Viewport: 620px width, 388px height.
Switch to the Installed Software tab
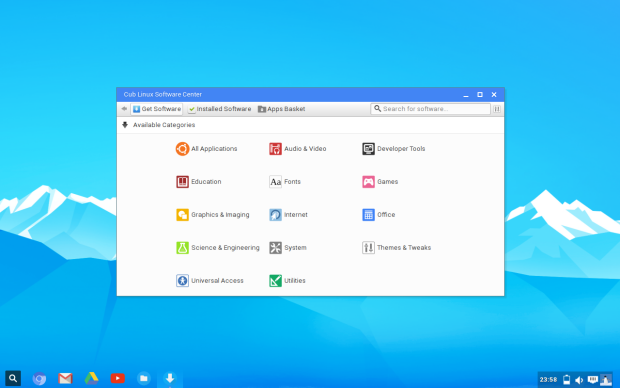[x=220, y=109]
